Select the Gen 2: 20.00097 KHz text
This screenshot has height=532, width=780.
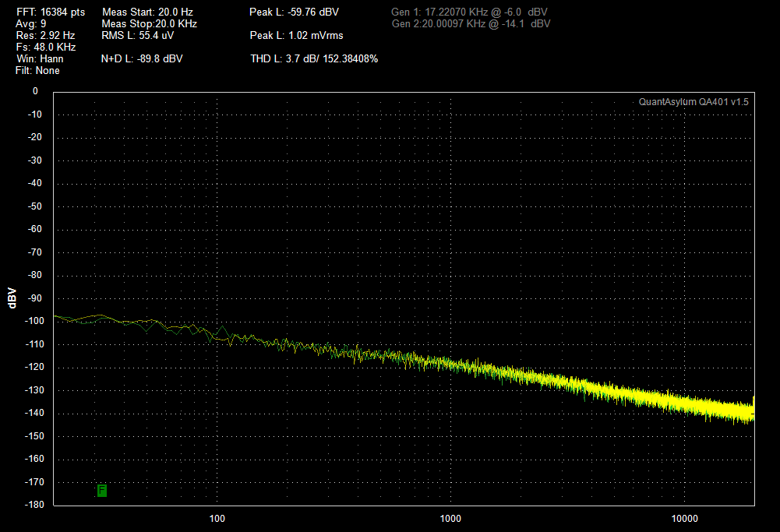(x=438, y=24)
